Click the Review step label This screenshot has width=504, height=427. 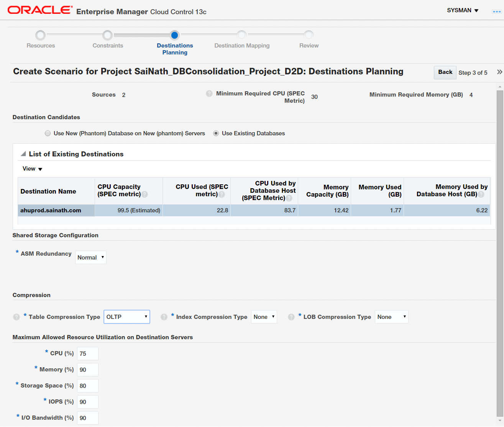click(x=309, y=46)
